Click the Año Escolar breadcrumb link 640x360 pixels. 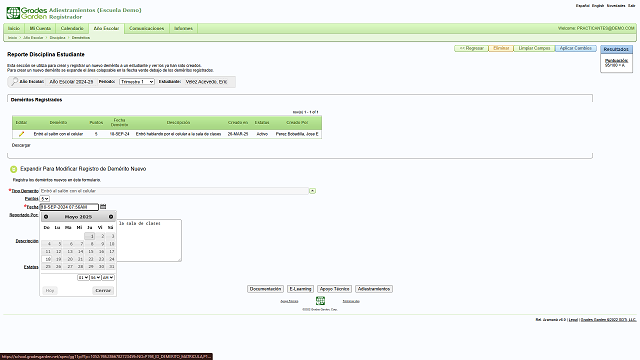click(x=33, y=38)
